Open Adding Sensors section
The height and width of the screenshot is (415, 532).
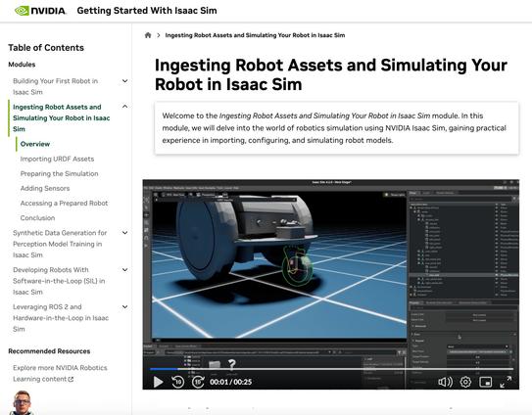pos(45,188)
